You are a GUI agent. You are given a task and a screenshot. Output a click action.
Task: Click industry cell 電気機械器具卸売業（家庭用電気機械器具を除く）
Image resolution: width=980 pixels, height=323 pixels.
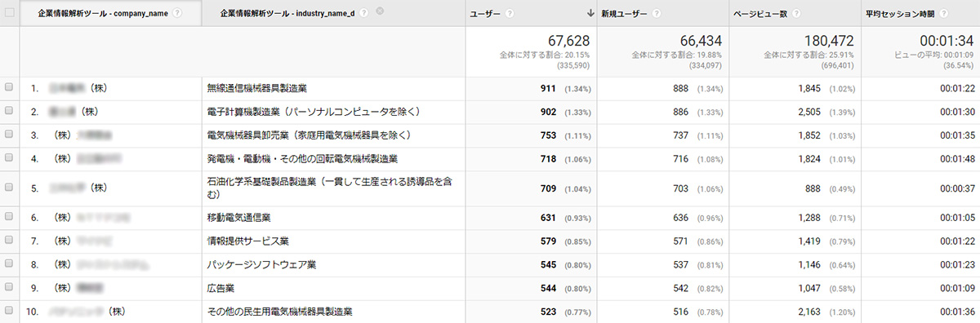point(309,135)
